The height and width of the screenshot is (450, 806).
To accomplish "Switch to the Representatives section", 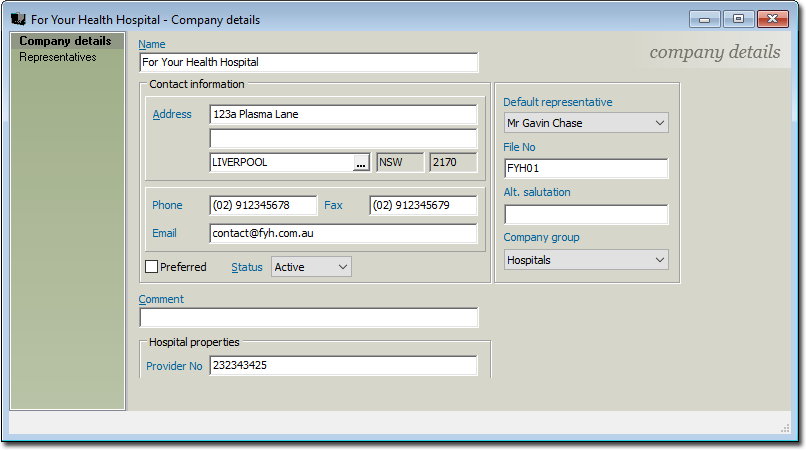I will 58,57.
